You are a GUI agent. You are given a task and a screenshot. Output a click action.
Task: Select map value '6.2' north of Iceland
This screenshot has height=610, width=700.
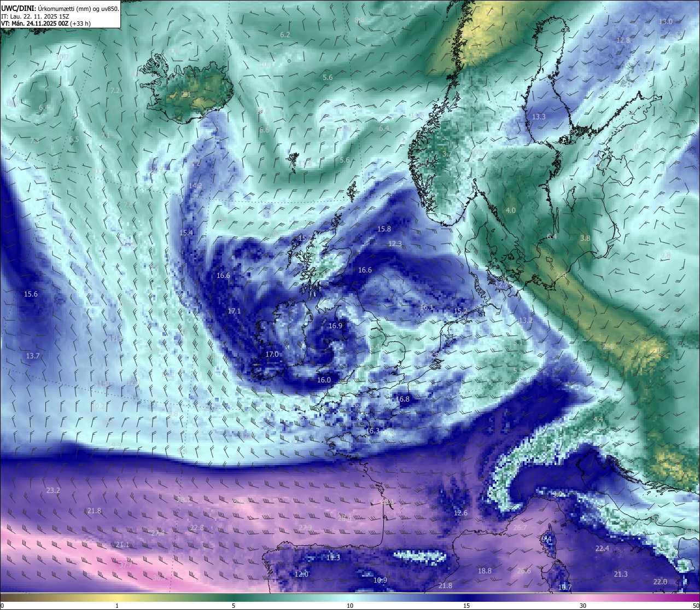tap(285, 34)
